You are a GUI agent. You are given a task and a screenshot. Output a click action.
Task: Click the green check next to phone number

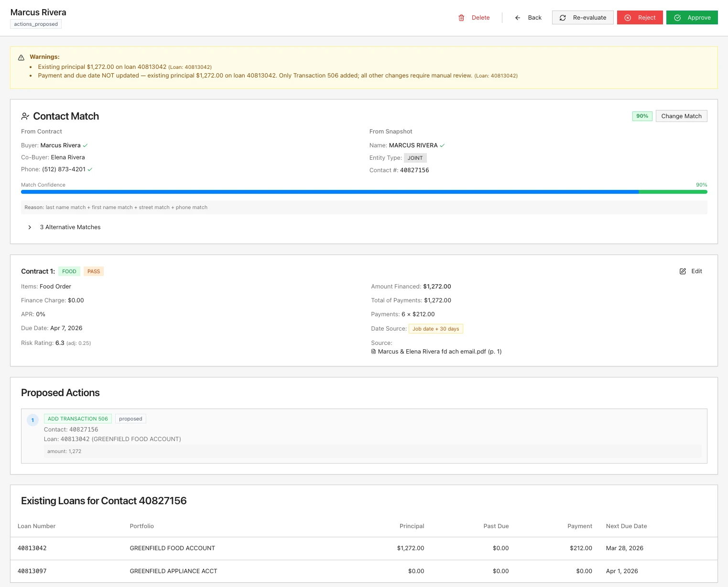coord(90,169)
